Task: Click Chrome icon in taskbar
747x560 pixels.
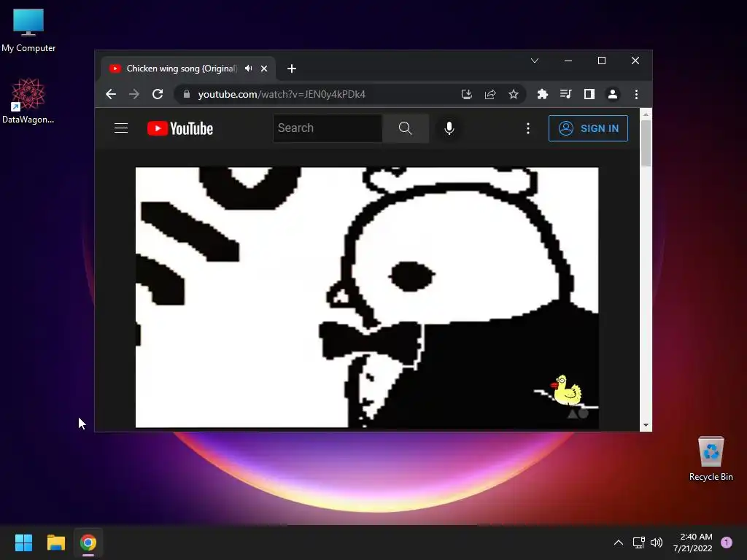Action: 88,542
